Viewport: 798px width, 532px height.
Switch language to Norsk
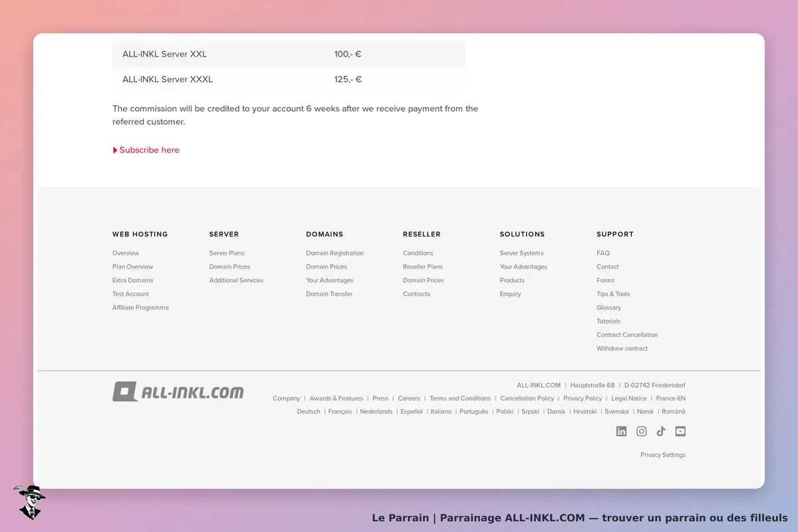point(645,412)
